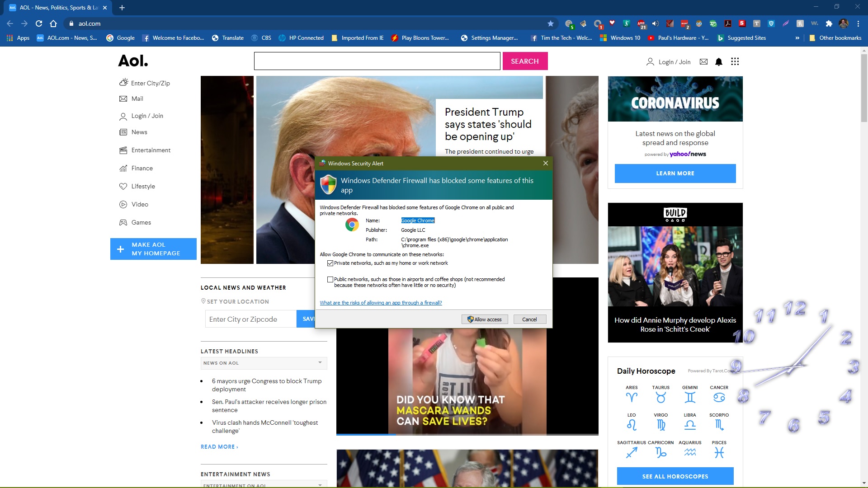868x488 pixels.
Task: Click the ABP ad blocker extension icon
Action: (641, 23)
